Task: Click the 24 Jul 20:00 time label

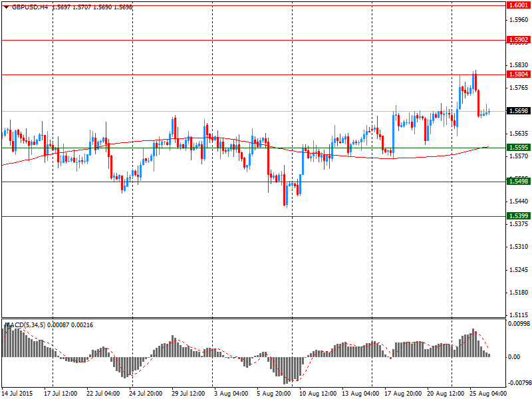Action: (146, 394)
